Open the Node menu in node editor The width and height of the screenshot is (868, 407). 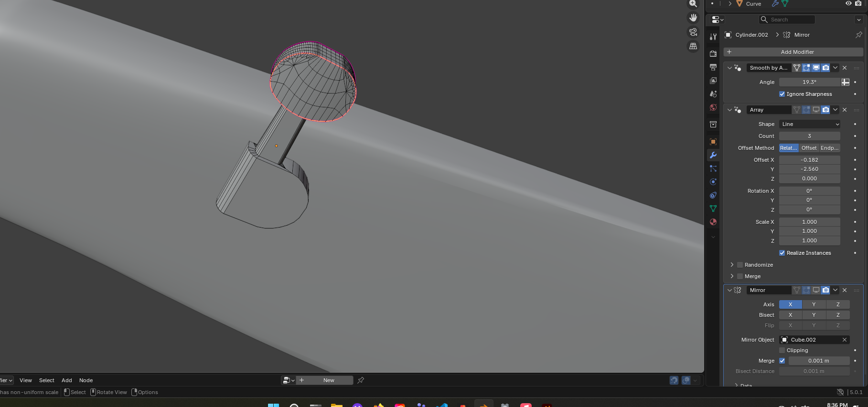click(x=86, y=380)
